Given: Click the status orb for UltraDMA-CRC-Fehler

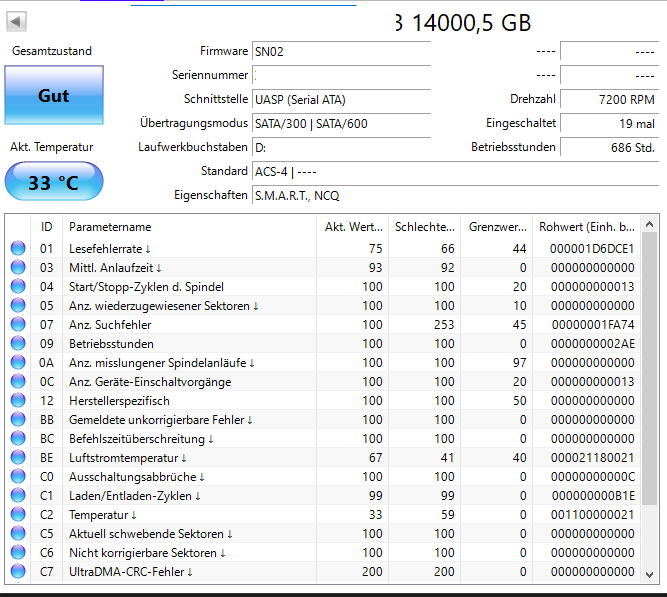Looking at the screenshot, I should tap(18, 571).
